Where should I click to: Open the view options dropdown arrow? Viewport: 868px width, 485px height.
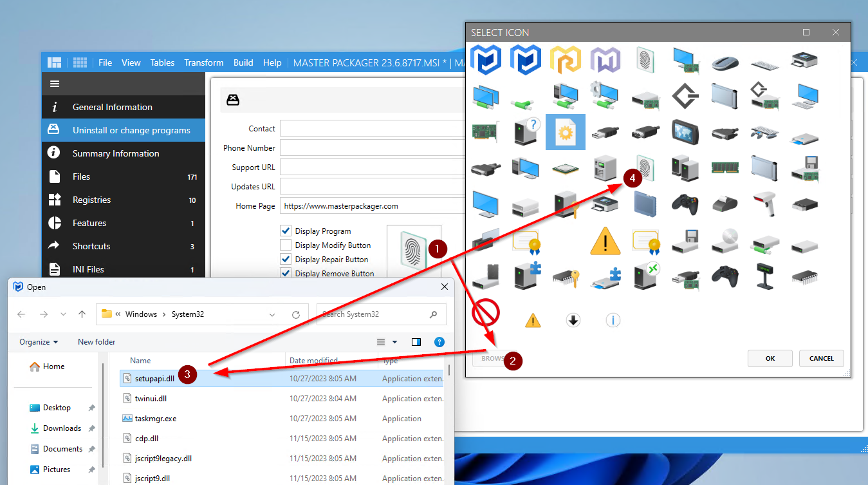395,342
